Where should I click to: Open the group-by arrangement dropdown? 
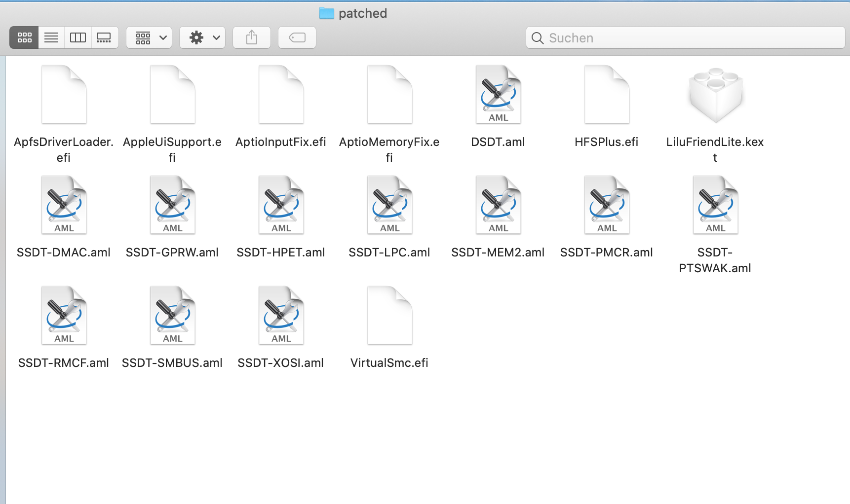[149, 37]
